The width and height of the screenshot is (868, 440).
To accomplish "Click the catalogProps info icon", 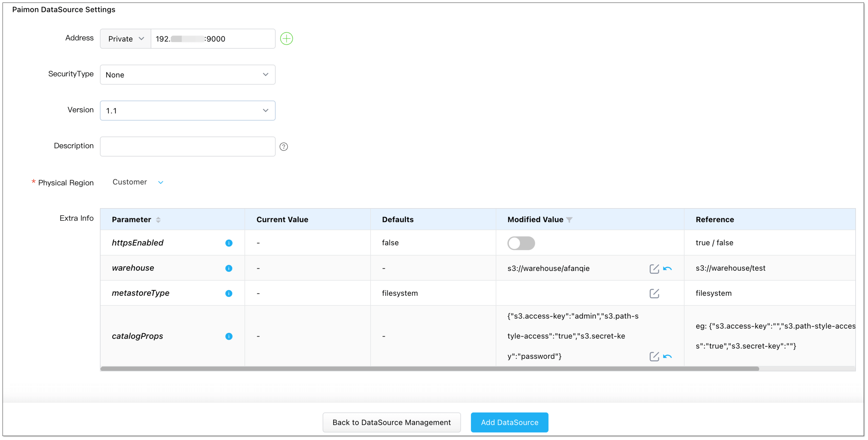I will tap(229, 336).
